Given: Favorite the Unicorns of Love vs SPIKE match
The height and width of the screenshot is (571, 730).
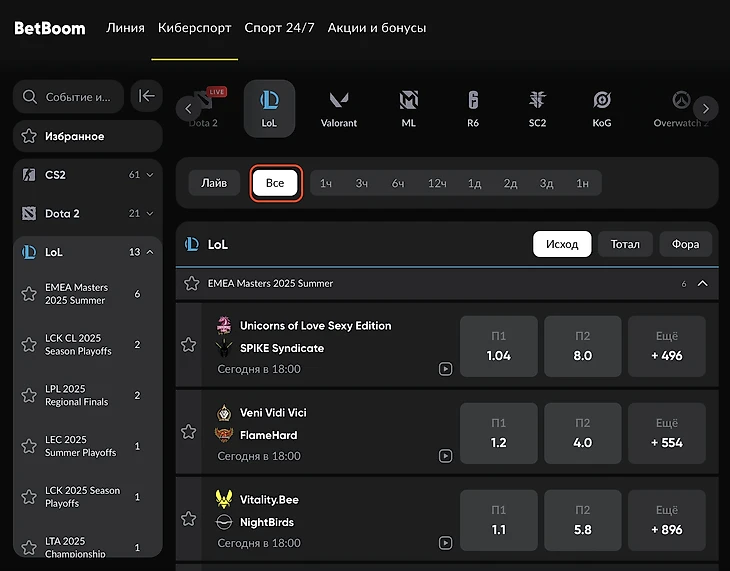Looking at the screenshot, I should [189, 345].
